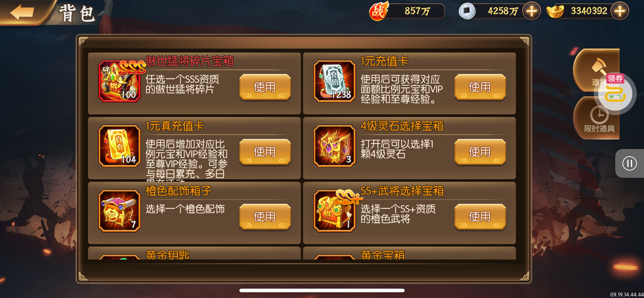Pause using the floating pause button
The height and width of the screenshot is (298, 644).
coord(629,163)
